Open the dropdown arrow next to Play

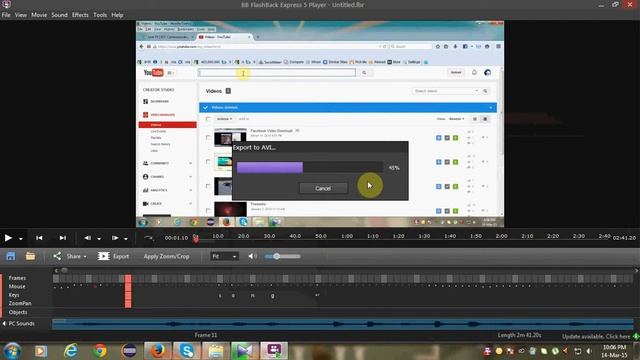[x=21, y=239]
